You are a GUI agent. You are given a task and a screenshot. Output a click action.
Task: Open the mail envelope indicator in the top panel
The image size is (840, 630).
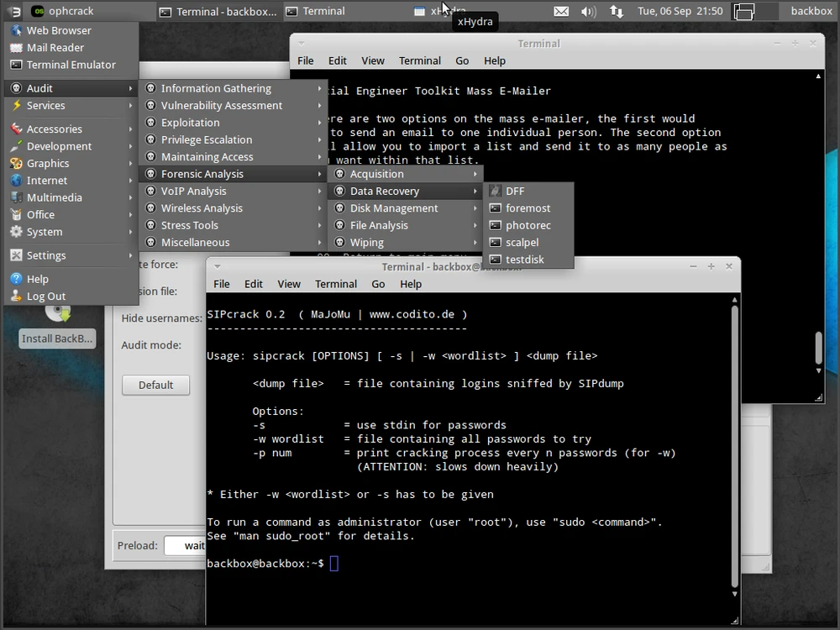click(560, 12)
